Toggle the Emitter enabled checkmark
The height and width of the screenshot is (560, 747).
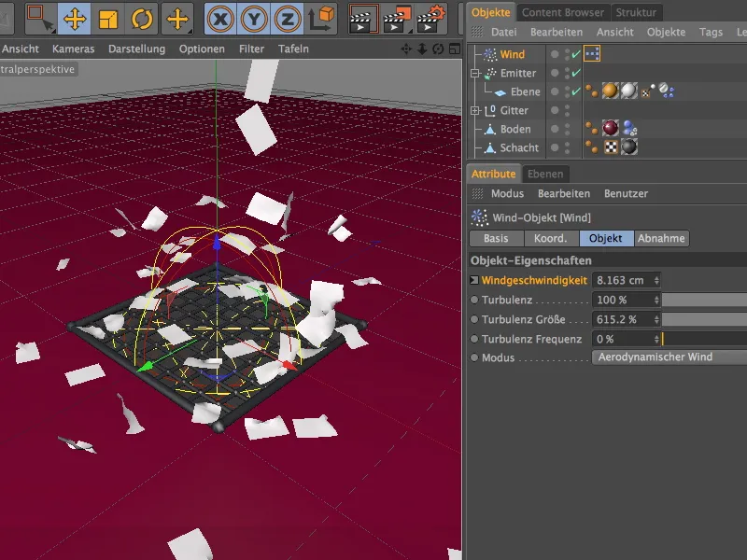[x=576, y=73]
